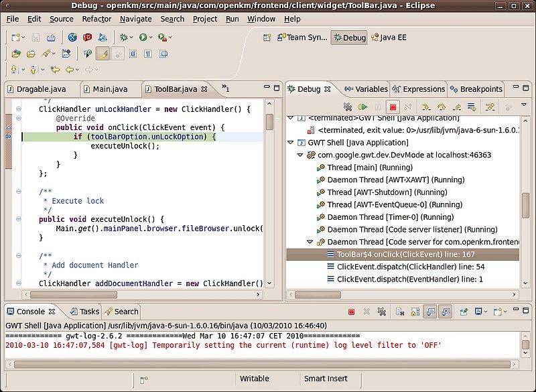Click the red GWT compile toolbox icon
The height and width of the screenshot is (392, 536).
[x=88, y=38]
